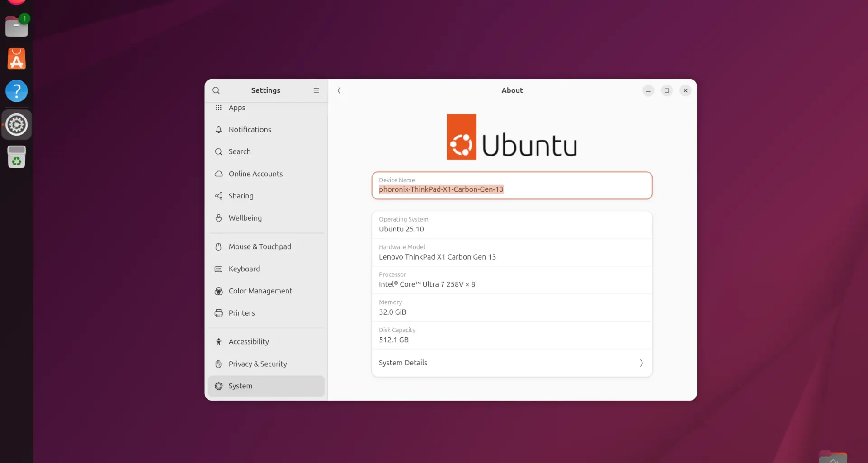The height and width of the screenshot is (463, 868).
Task: Select the Online Accounts cloud icon
Action: click(x=219, y=174)
